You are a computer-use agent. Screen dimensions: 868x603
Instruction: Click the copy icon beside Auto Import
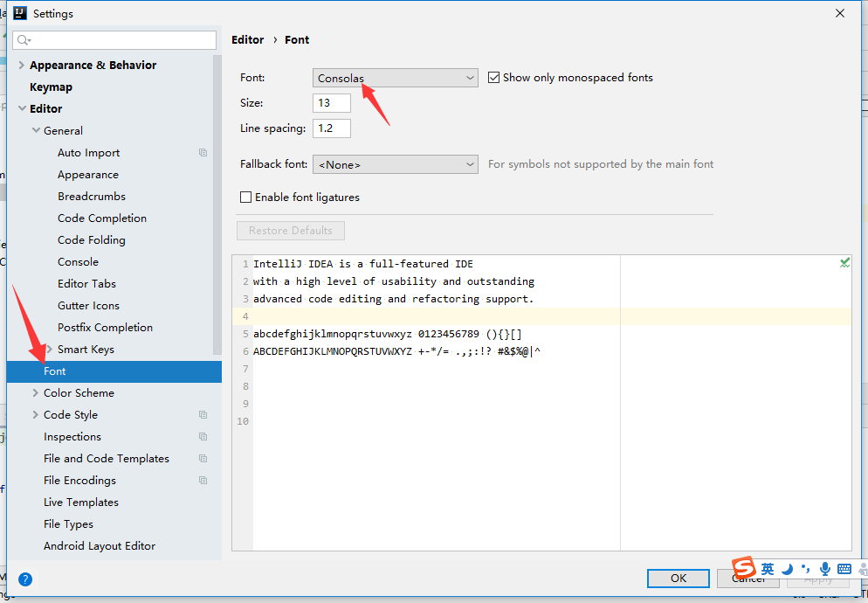coord(203,152)
